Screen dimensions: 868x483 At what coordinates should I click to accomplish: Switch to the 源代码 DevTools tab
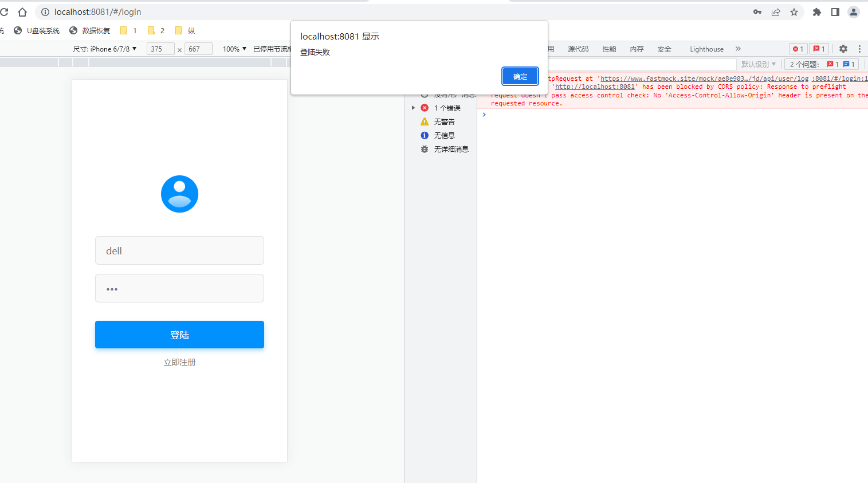(x=578, y=49)
